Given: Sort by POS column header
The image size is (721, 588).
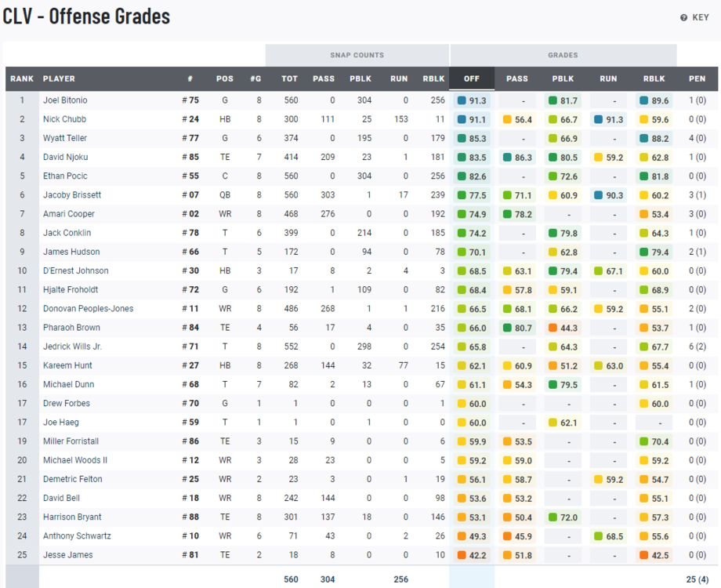Looking at the screenshot, I should point(225,78).
